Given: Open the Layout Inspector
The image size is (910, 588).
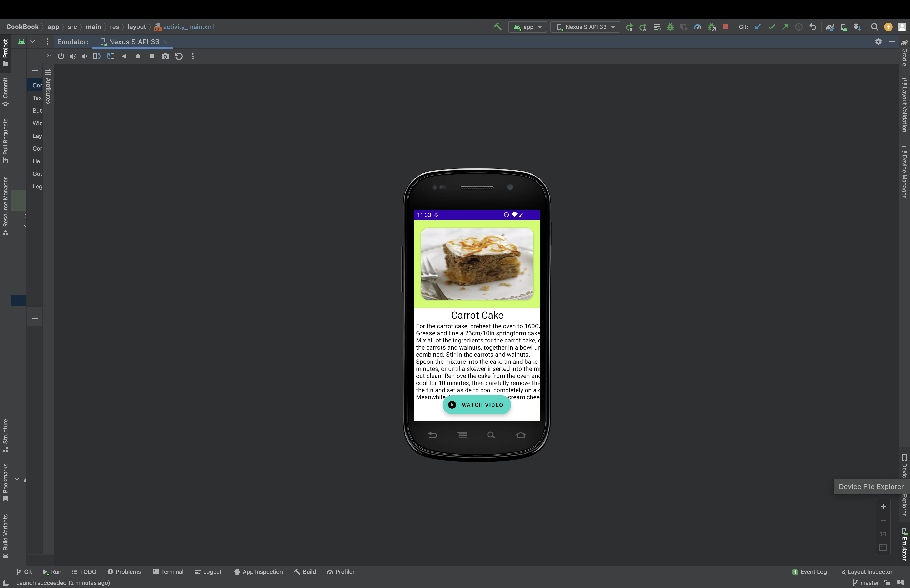Looking at the screenshot, I should pos(866,572).
